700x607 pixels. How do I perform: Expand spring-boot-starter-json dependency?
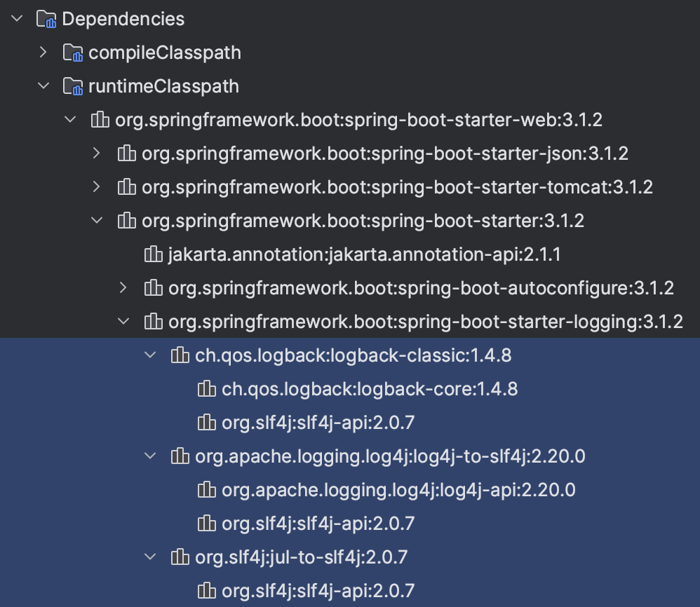click(x=97, y=154)
